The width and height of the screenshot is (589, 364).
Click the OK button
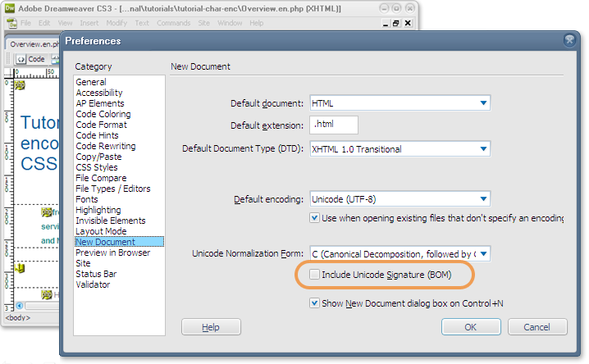point(470,327)
